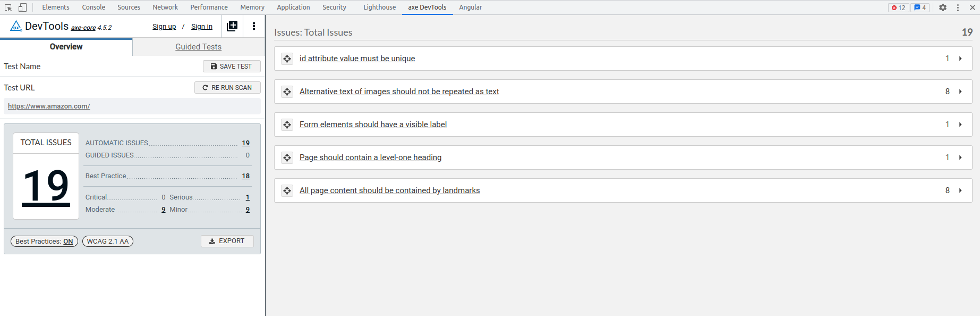Image resolution: width=980 pixels, height=316 pixels.
Task: Open the axe DevTools kebab menu
Action: [254, 26]
